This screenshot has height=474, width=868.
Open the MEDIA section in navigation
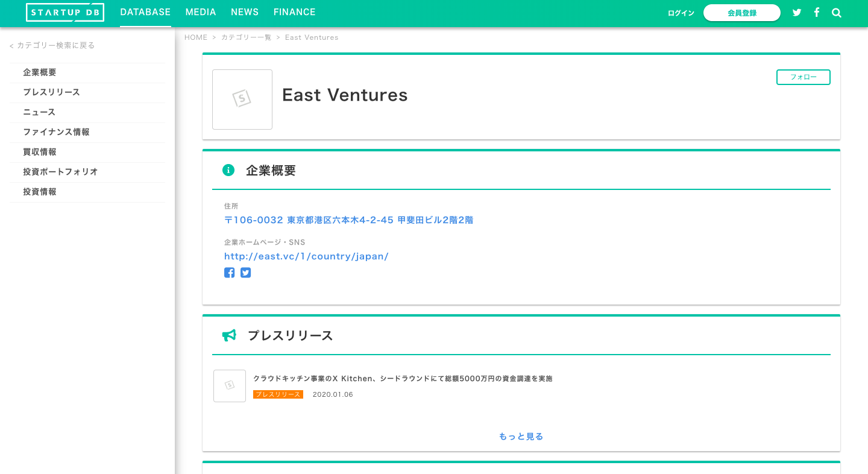click(x=201, y=12)
